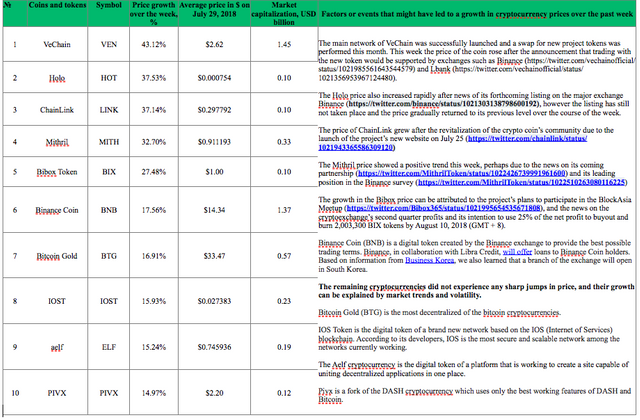Select the 27.48% price growth value
Screen dimensions: 640x420
pyautogui.click(x=153, y=172)
